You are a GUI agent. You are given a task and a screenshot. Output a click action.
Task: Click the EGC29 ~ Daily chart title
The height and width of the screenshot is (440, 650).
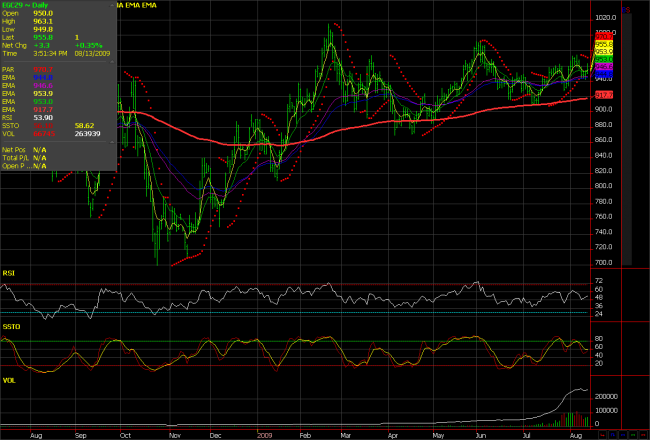(25, 5)
